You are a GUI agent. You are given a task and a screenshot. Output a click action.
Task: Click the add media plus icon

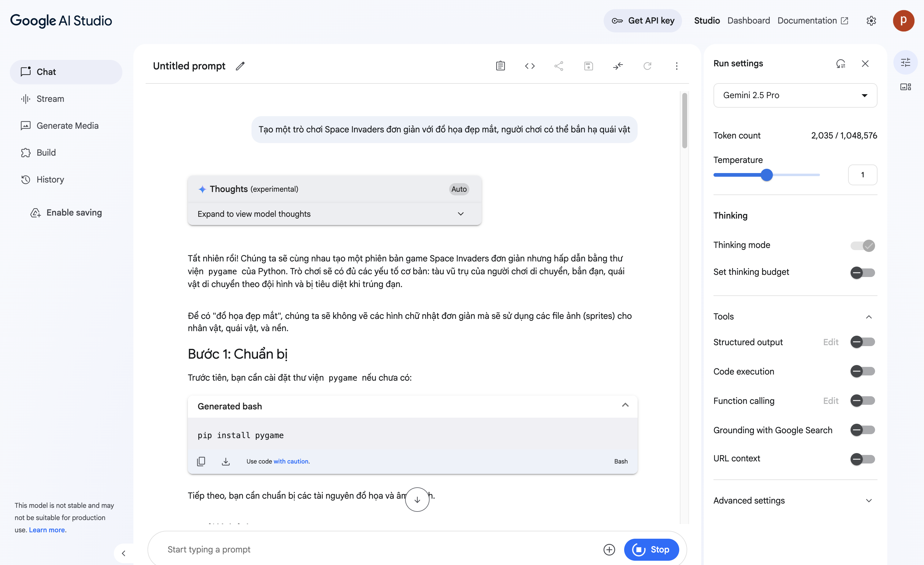click(x=609, y=549)
